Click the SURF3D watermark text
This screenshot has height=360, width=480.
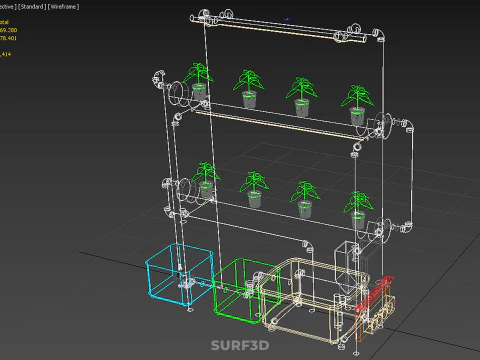click(240, 345)
